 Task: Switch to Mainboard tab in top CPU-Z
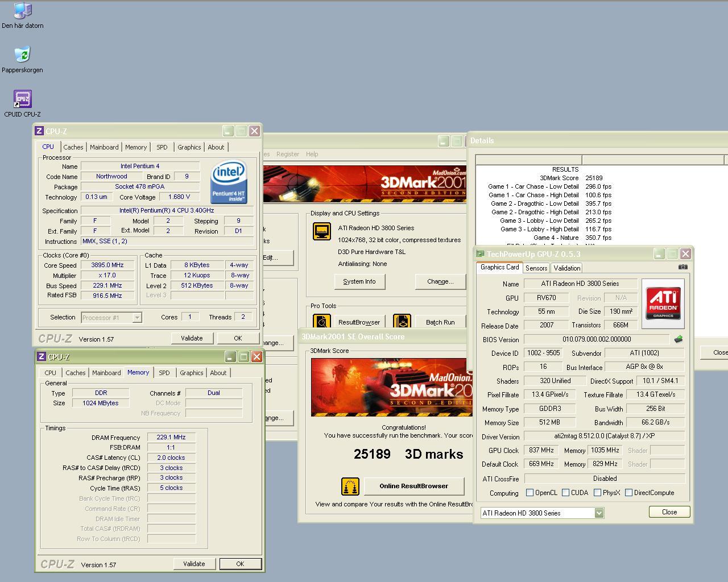tap(105, 147)
